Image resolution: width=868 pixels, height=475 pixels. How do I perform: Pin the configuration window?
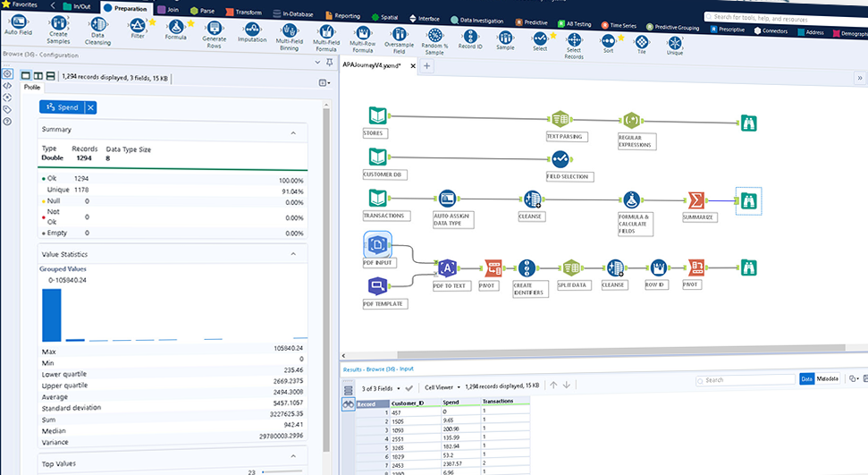[330, 62]
